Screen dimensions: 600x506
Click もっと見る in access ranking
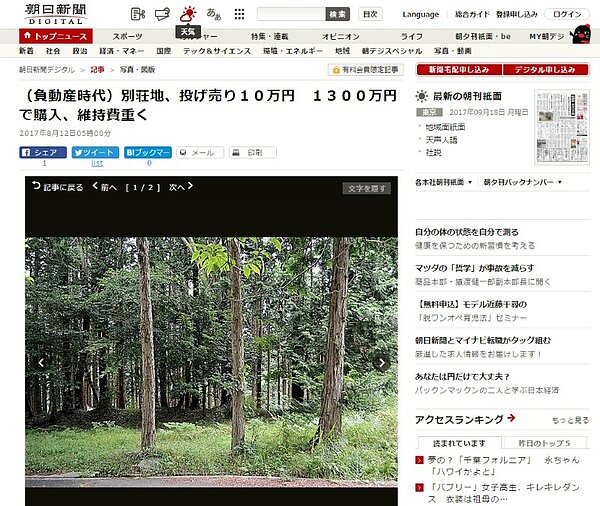click(x=570, y=420)
